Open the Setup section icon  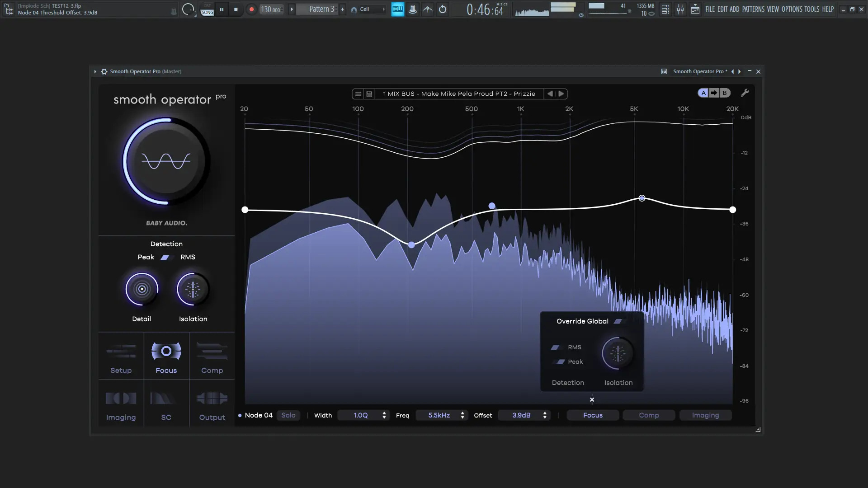(121, 352)
